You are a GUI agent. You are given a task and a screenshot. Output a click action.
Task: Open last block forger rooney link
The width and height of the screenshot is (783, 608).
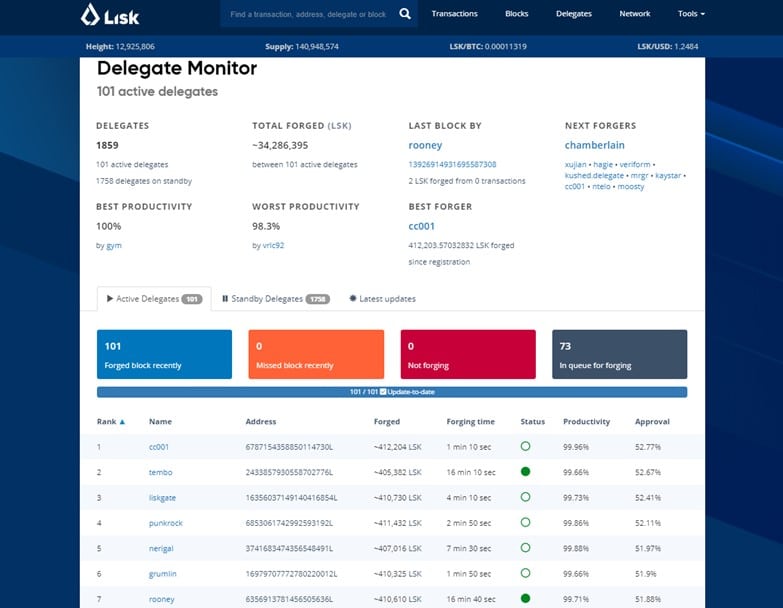pyautogui.click(x=425, y=145)
